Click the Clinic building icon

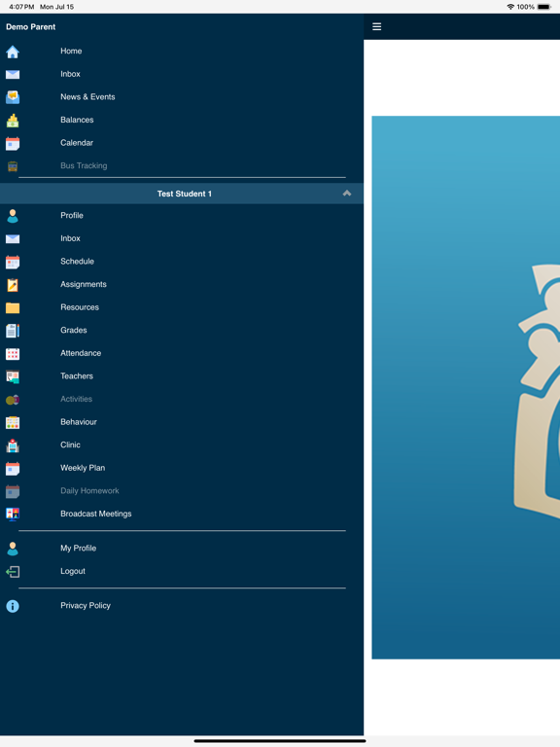click(x=13, y=445)
